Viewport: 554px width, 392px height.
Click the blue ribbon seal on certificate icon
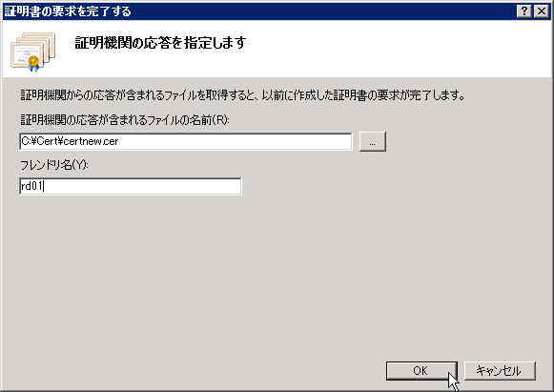(33, 64)
